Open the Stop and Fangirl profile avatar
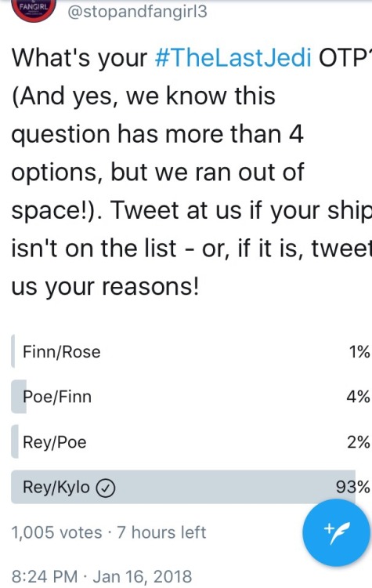Screen dimensions: 372x588 pos(34,9)
